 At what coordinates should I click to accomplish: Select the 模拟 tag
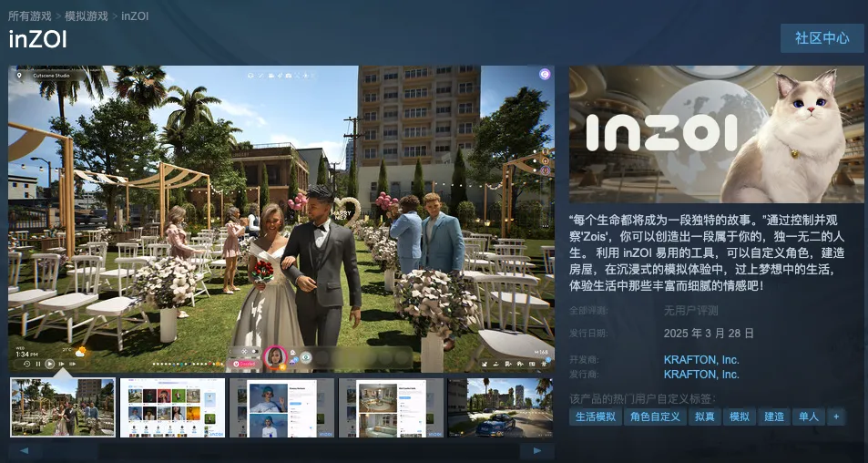(x=740, y=417)
